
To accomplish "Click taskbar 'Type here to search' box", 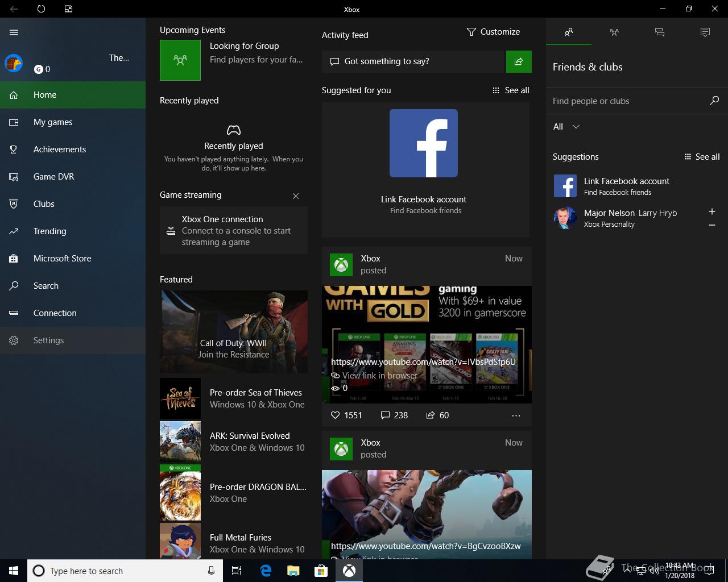I will click(125, 571).
